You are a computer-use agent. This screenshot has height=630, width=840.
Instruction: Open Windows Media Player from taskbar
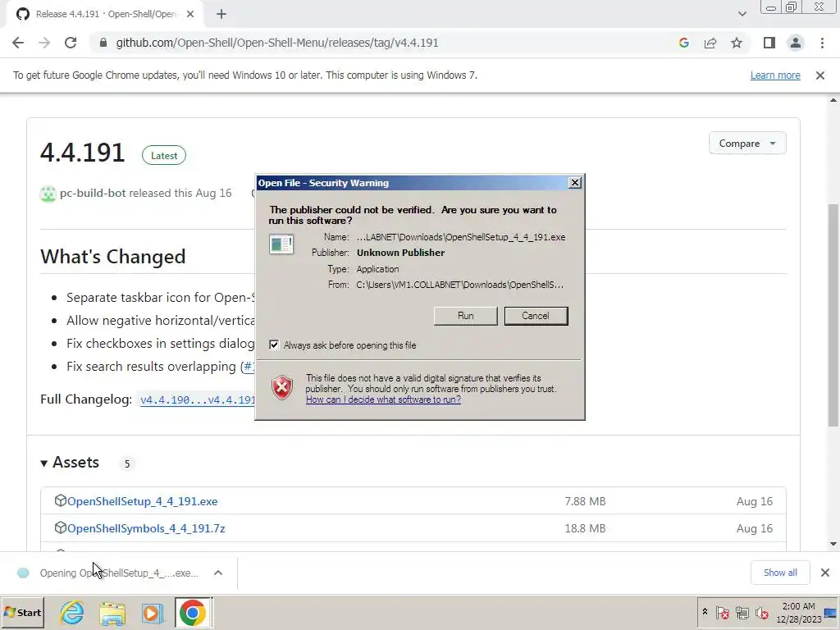152,612
